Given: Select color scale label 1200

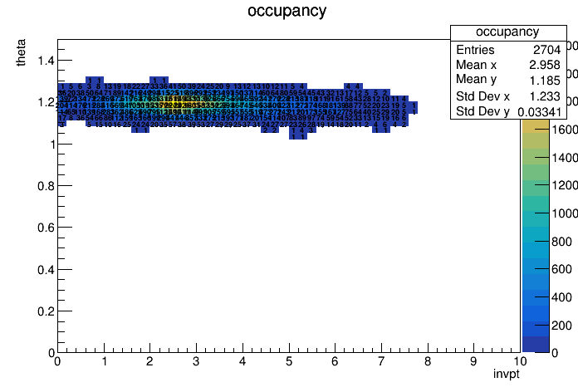Looking at the screenshot, I should coord(565,185).
